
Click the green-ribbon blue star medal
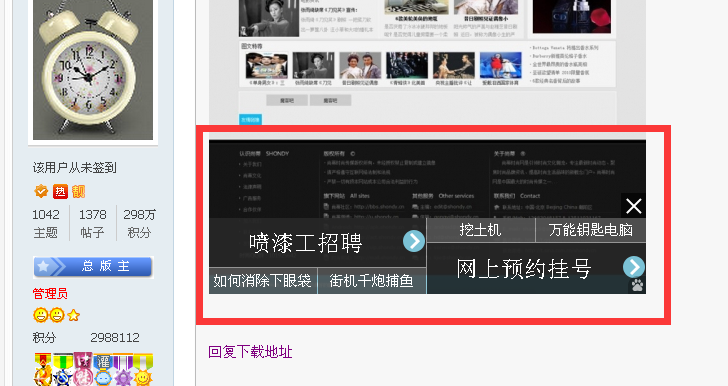pyautogui.click(x=62, y=370)
